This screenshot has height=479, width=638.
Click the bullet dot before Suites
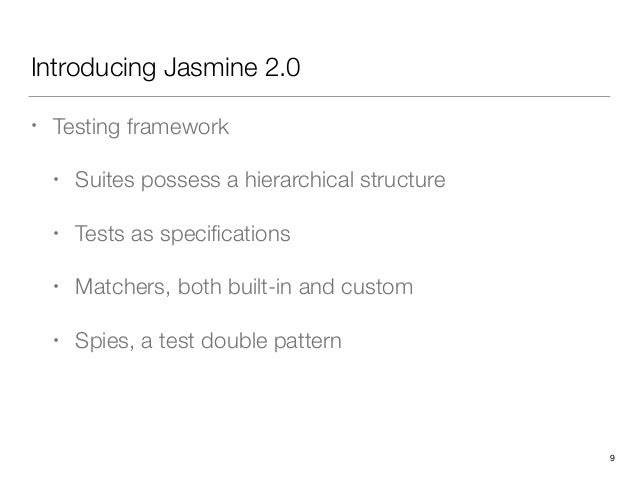click(x=56, y=179)
